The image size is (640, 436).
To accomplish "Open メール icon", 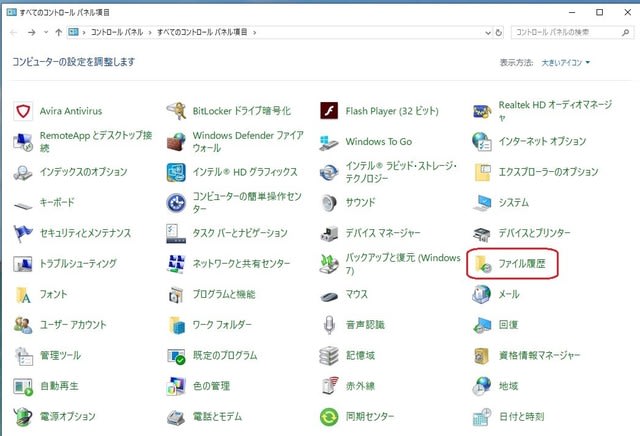I will coord(482,295).
